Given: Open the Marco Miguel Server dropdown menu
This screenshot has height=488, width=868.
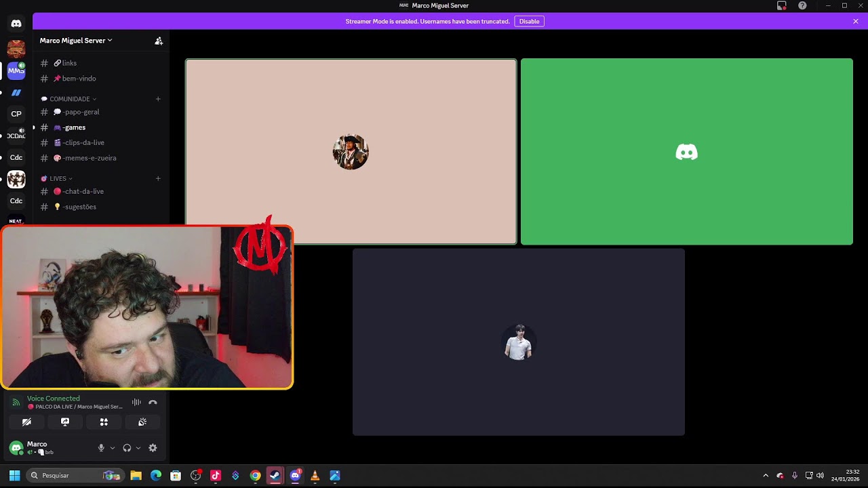Looking at the screenshot, I should click(76, 41).
